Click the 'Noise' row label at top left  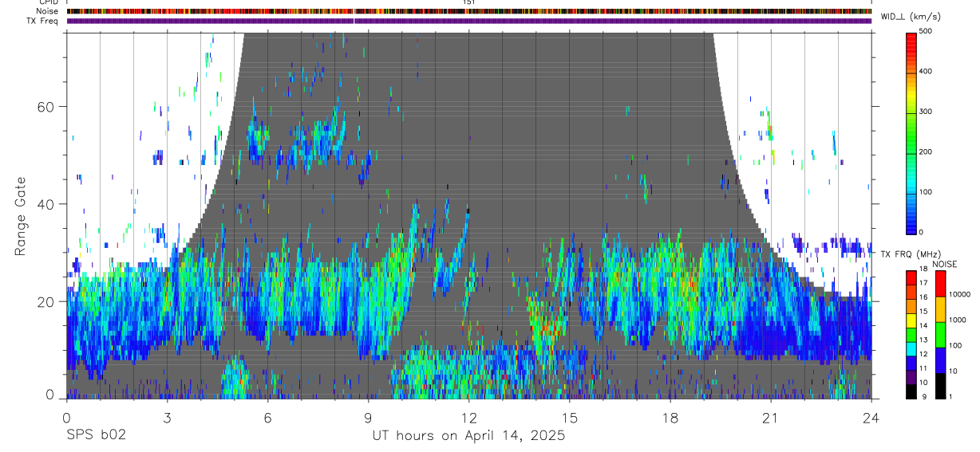click(47, 12)
